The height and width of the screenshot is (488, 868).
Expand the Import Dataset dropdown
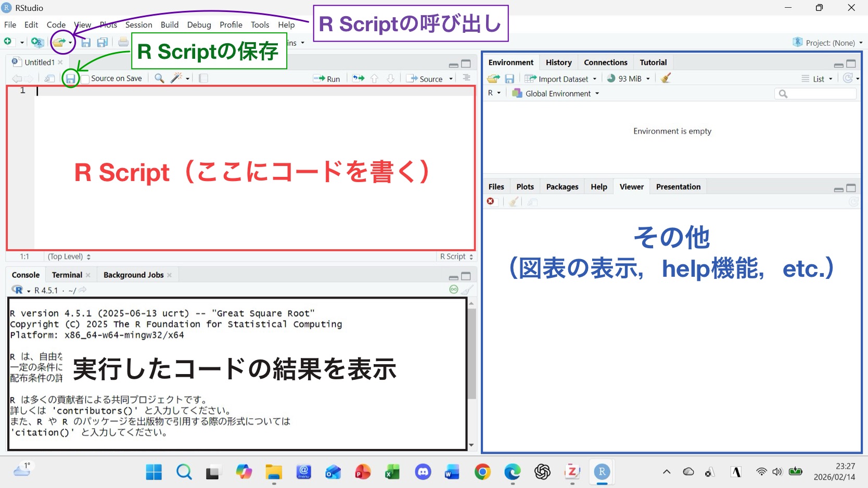pos(561,79)
